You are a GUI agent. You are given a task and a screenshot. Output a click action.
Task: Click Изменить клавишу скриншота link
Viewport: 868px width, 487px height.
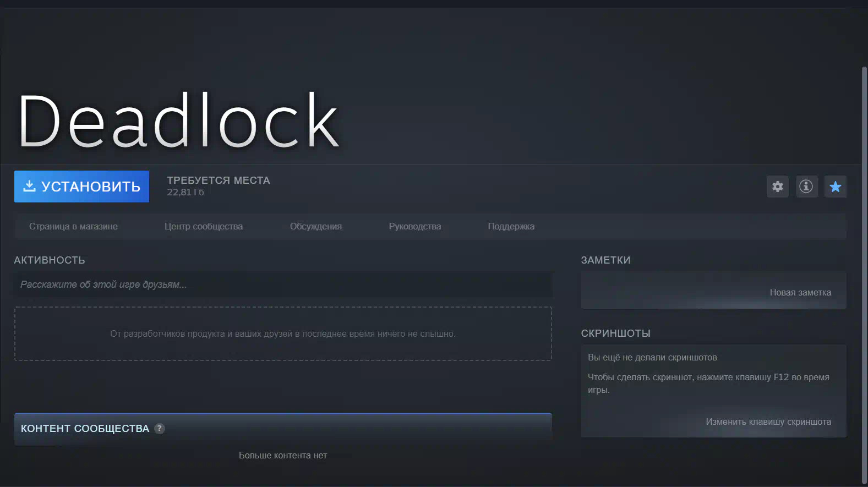click(768, 422)
